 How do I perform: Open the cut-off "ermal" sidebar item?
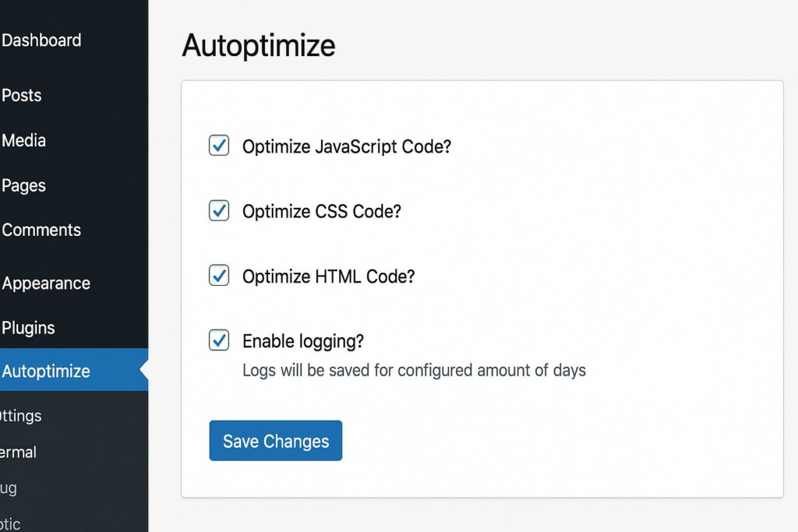19,453
